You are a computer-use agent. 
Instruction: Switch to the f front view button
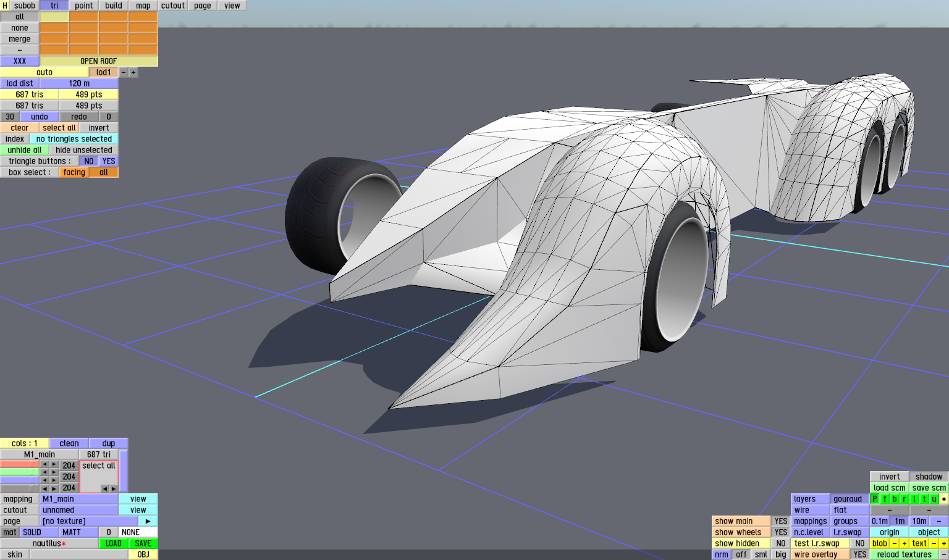pyautogui.click(x=885, y=499)
